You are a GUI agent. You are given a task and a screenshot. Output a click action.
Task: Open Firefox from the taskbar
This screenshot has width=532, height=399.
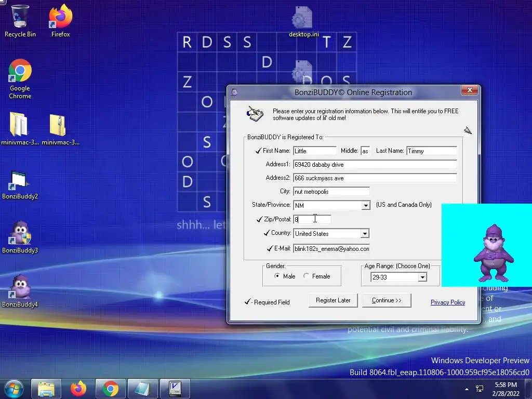78,389
